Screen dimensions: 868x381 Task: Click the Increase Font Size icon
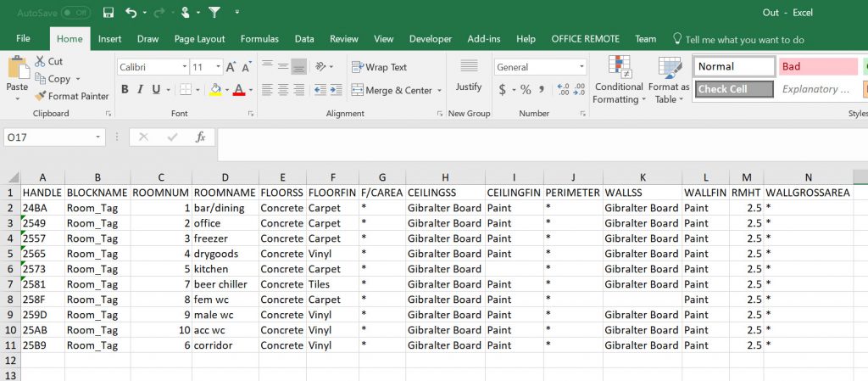[x=230, y=67]
